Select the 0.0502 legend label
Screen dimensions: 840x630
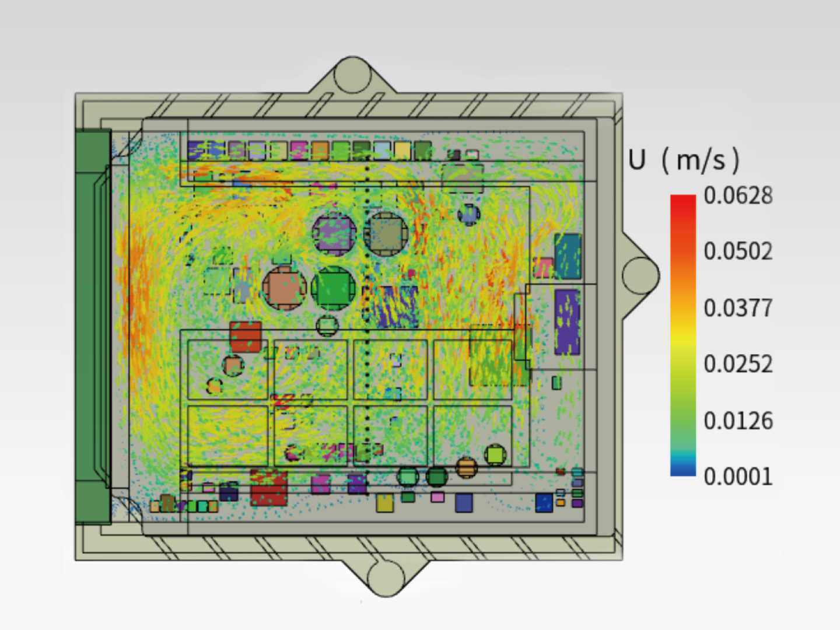pyautogui.click(x=738, y=251)
